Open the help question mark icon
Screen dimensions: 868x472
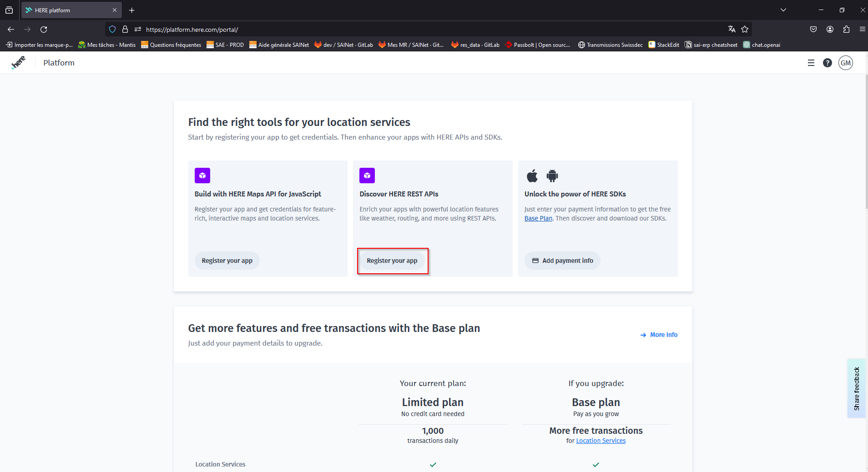827,63
